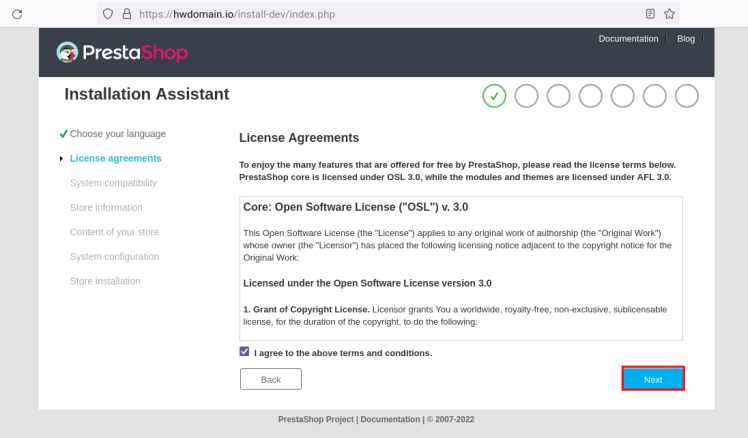
Task: Click the arrow beside License agreements
Action: pos(62,159)
